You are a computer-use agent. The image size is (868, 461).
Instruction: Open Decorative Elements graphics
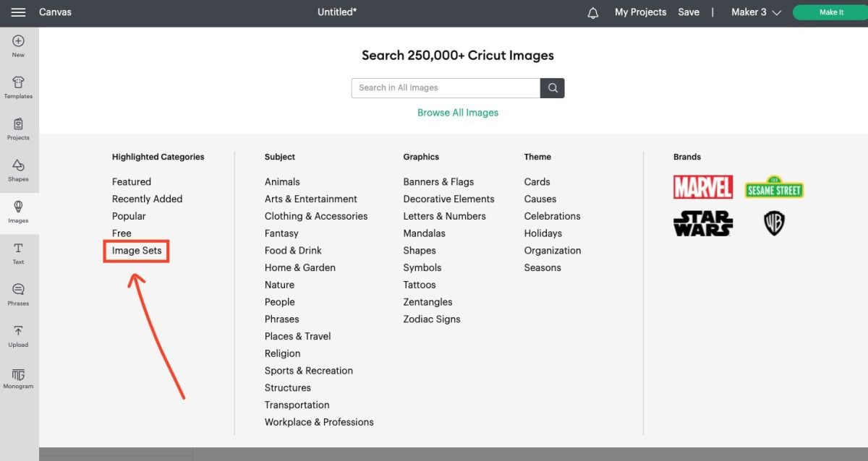click(x=448, y=199)
